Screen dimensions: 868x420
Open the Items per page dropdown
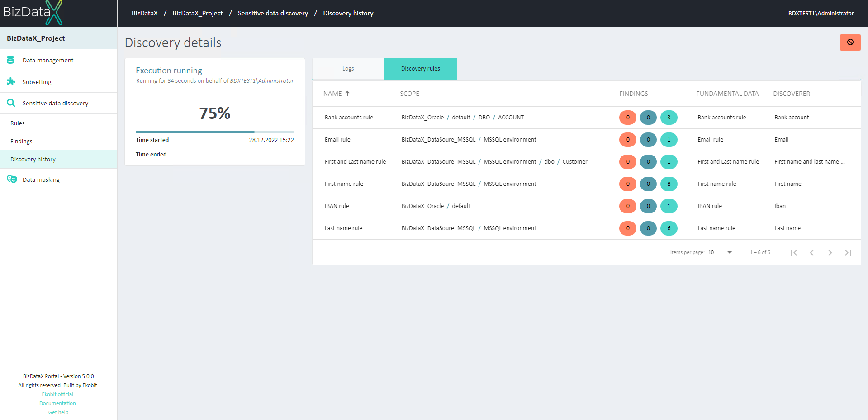coord(721,252)
